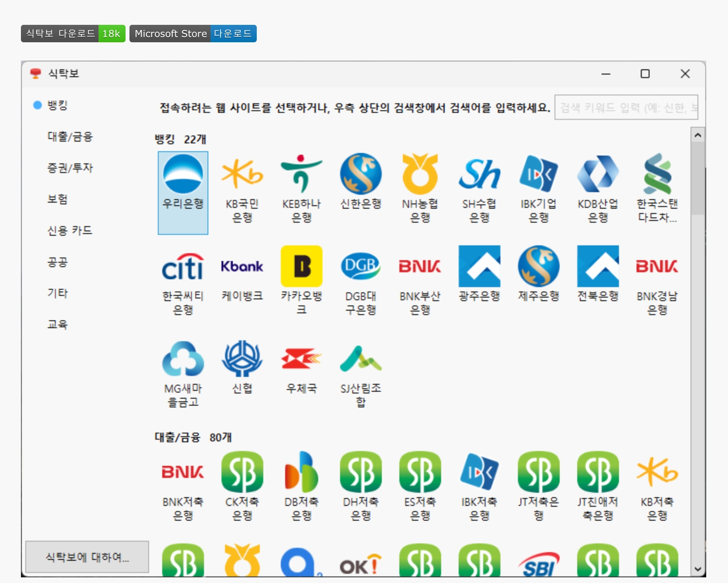Maximize the 식탁보 window
The width and height of the screenshot is (728, 583).
645,74
